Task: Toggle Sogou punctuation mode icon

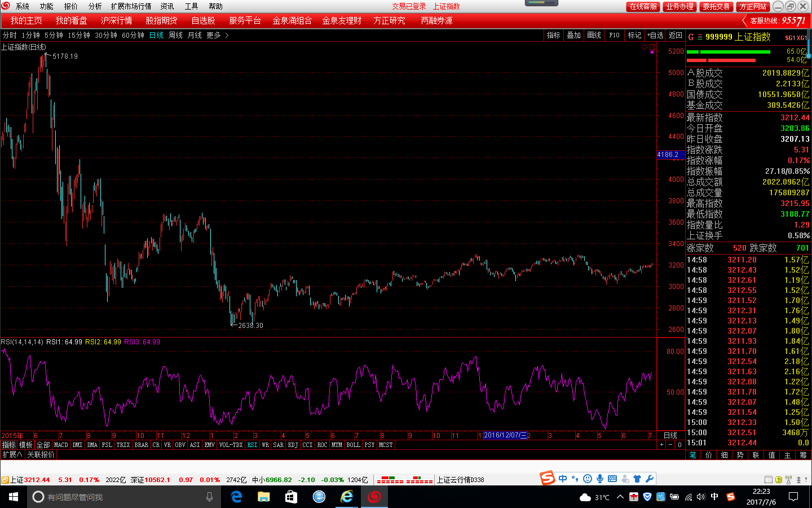Action: pyautogui.click(x=575, y=479)
